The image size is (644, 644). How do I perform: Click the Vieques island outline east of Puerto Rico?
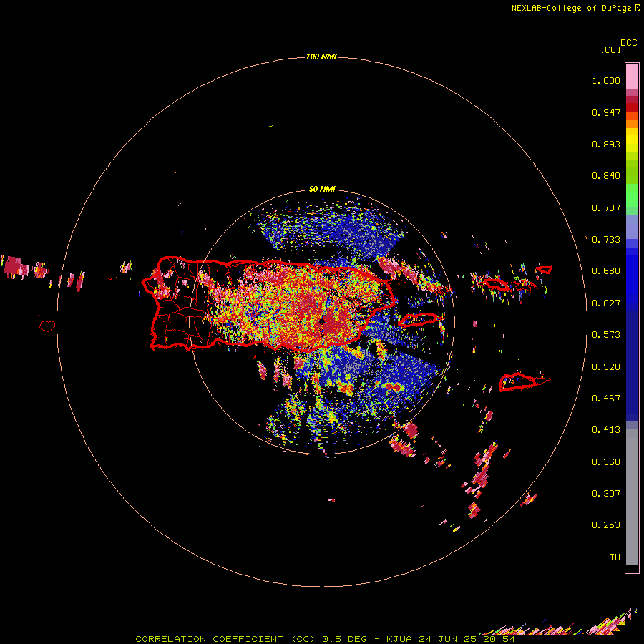pyautogui.click(x=419, y=320)
